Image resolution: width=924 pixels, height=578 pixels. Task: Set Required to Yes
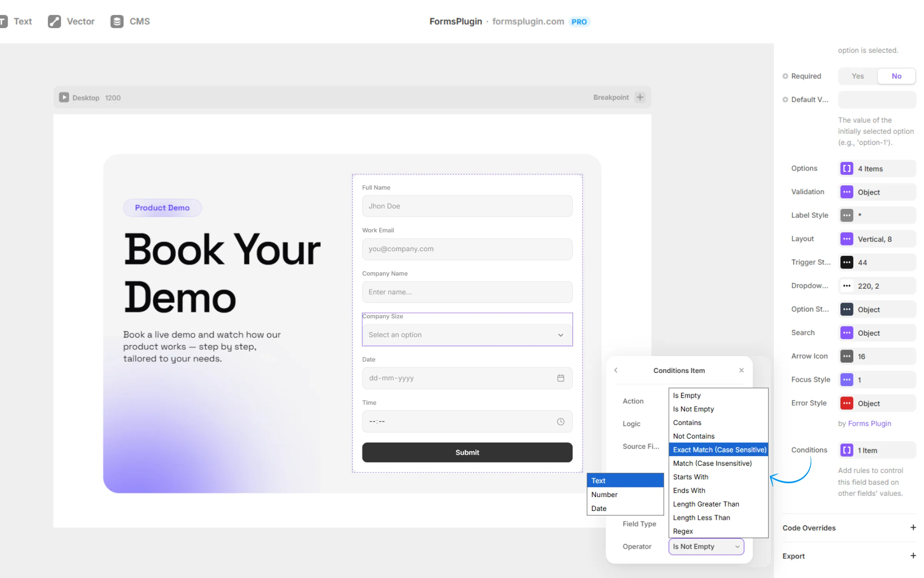coord(857,76)
